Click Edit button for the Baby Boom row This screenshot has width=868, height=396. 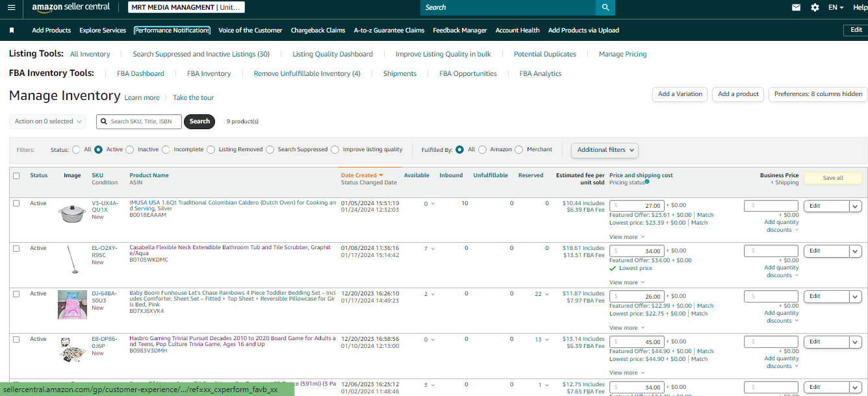(826, 296)
